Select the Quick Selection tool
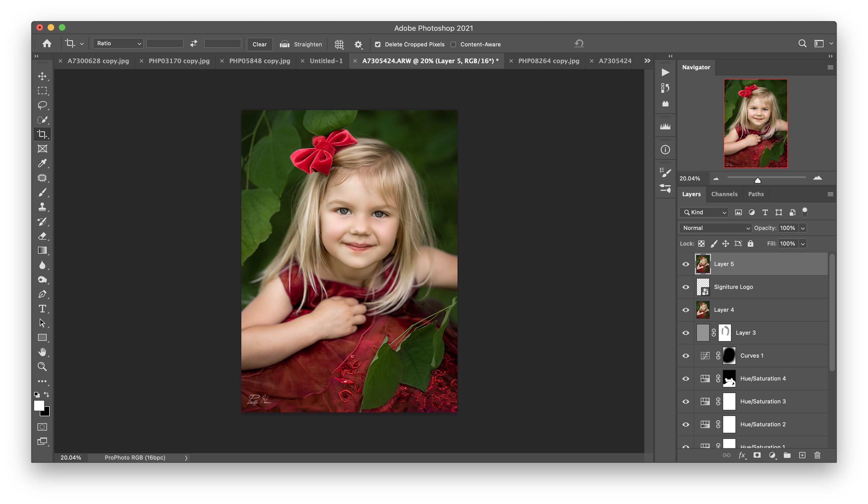Screen dimensions: 868x504 pos(43,120)
